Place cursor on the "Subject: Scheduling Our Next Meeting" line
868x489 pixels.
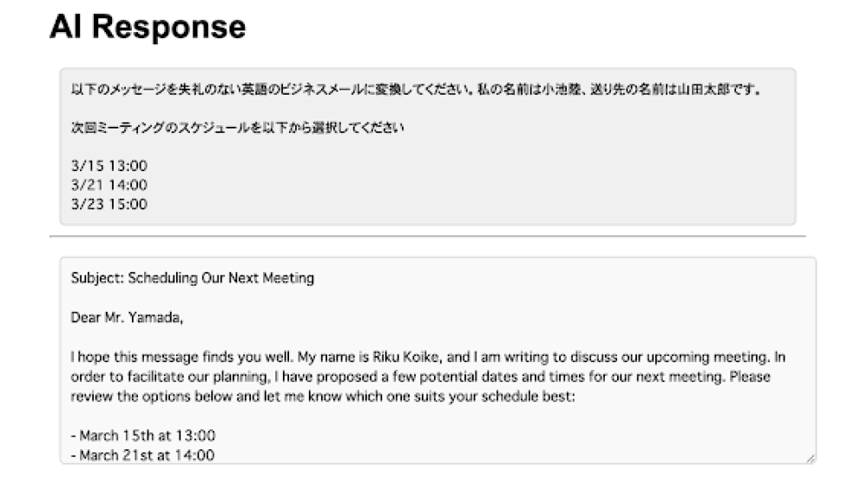192,279
